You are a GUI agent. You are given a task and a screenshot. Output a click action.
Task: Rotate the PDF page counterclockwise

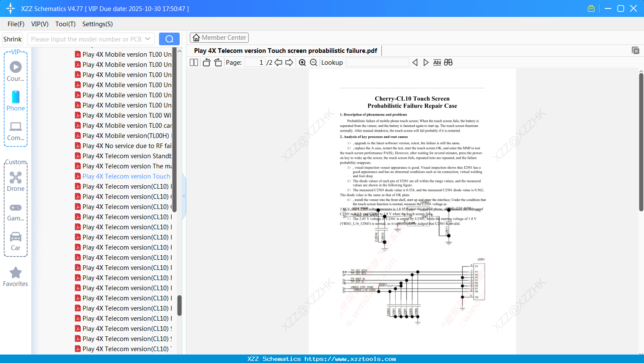click(x=207, y=63)
